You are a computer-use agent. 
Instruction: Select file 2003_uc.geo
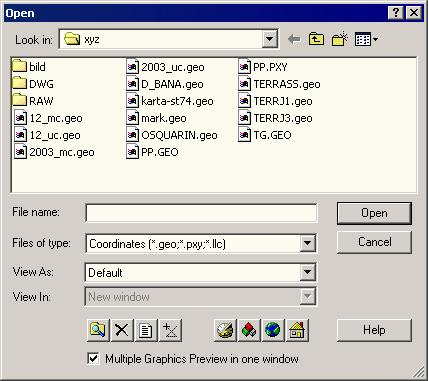point(166,67)
